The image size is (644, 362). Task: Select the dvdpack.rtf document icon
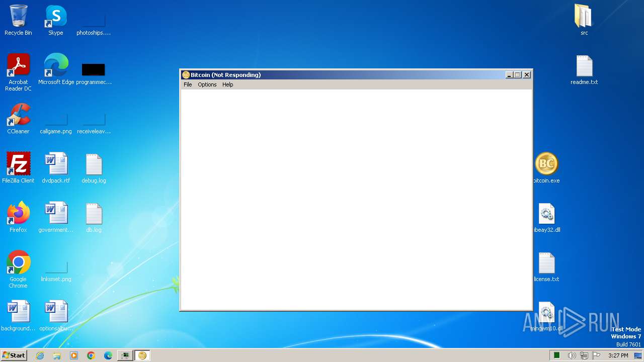[56, 168]
